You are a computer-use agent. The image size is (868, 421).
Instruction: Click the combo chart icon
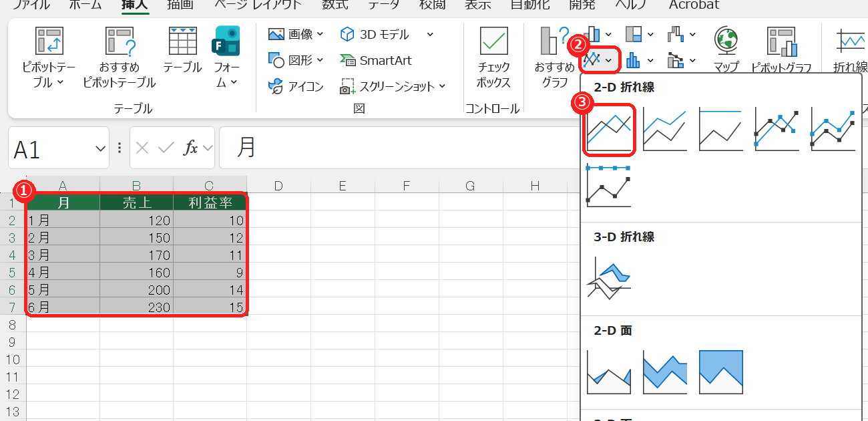(676, 61)
